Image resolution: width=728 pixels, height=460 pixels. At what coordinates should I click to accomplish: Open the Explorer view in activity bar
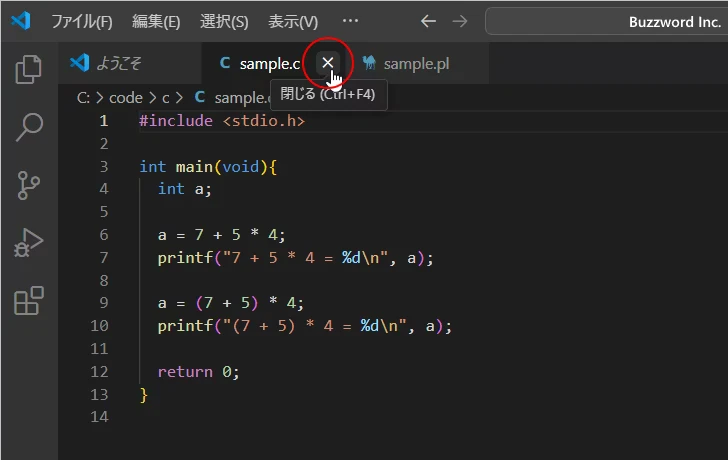click(x=29, y=70)
